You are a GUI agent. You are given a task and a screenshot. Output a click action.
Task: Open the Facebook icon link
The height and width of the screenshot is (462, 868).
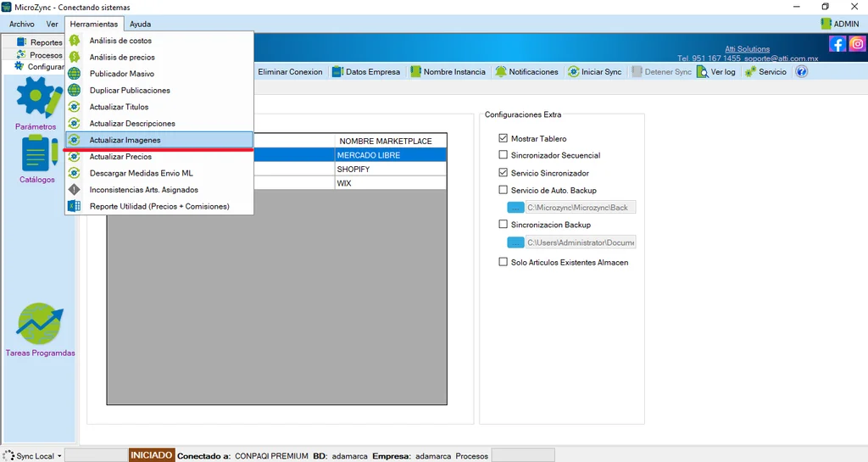click(837, 44)
